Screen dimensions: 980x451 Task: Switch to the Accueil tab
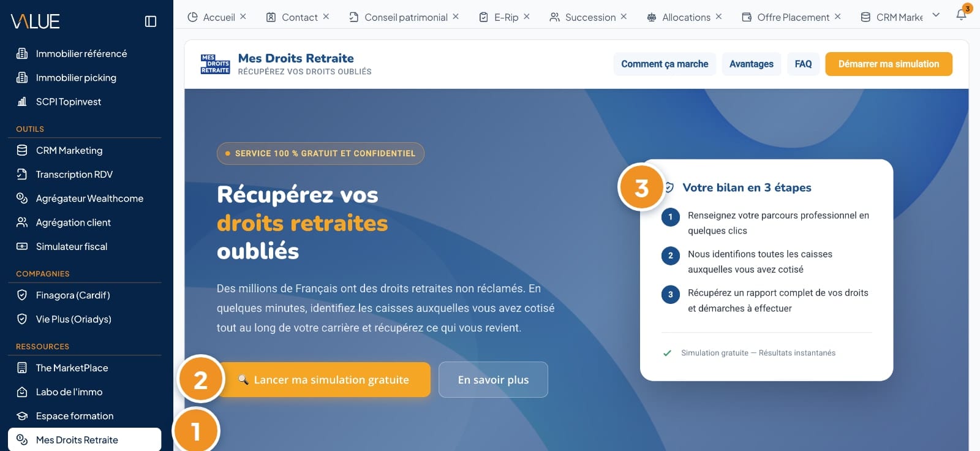211,17
